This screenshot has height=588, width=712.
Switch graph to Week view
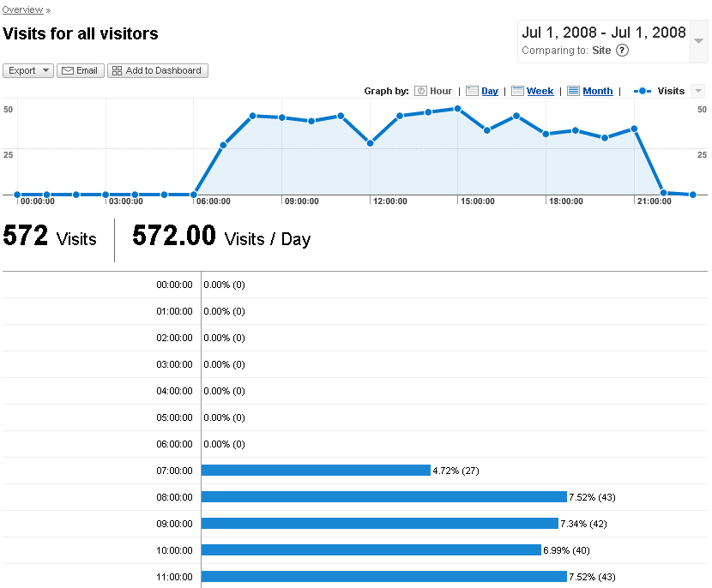coord(540,91)
